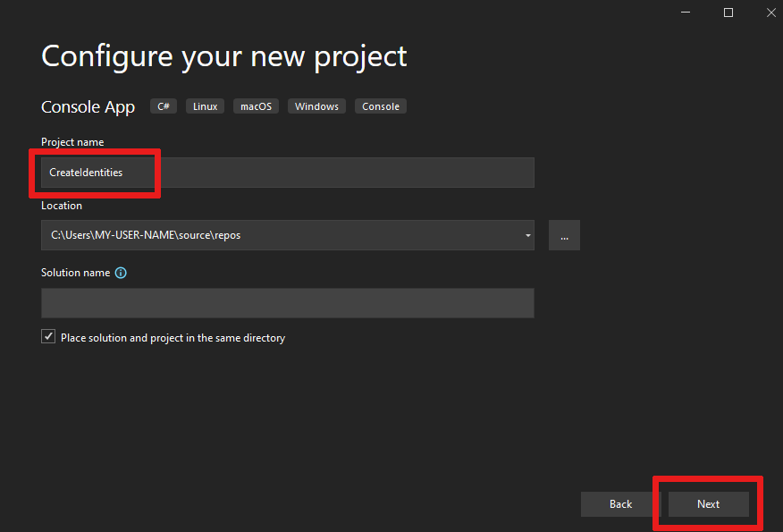The width and height of the screenshot is (783, 532).
Task: Click the Console tag
Action: 381,106
